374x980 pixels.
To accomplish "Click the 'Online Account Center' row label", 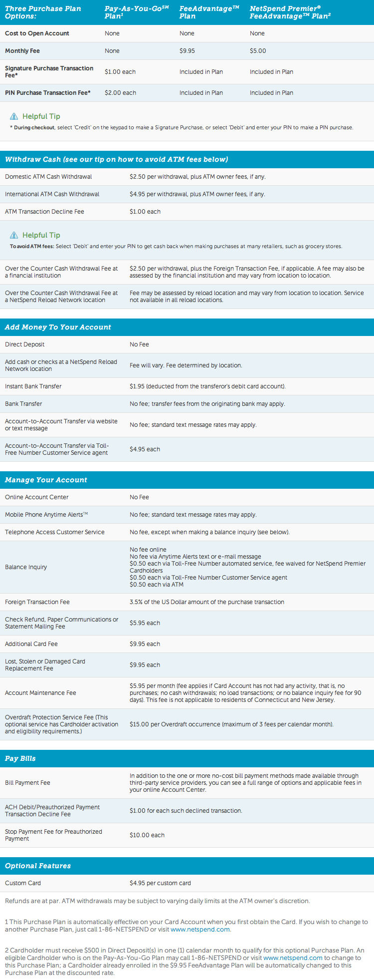I will [37, 497].
